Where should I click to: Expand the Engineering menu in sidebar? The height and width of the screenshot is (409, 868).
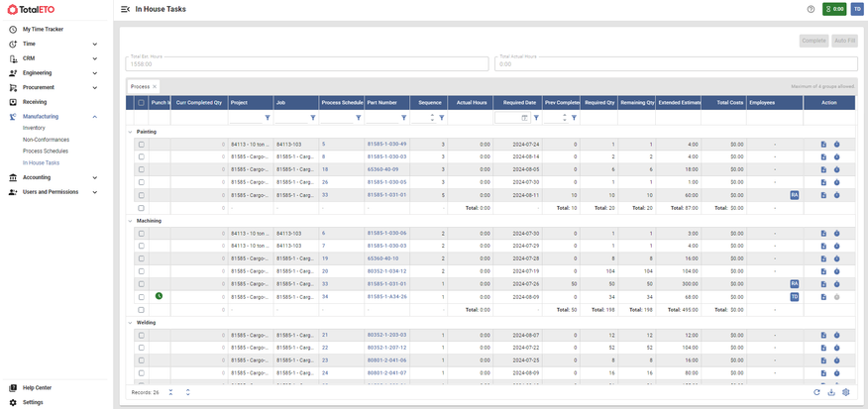click(95, 73)
